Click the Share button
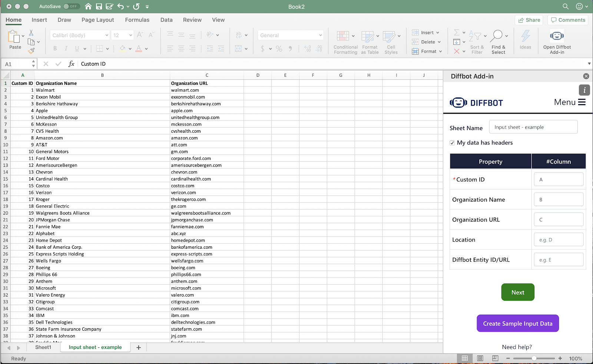The width and height of the screenshot is (593, 364). pyautogui.click(x=529, y=20)
